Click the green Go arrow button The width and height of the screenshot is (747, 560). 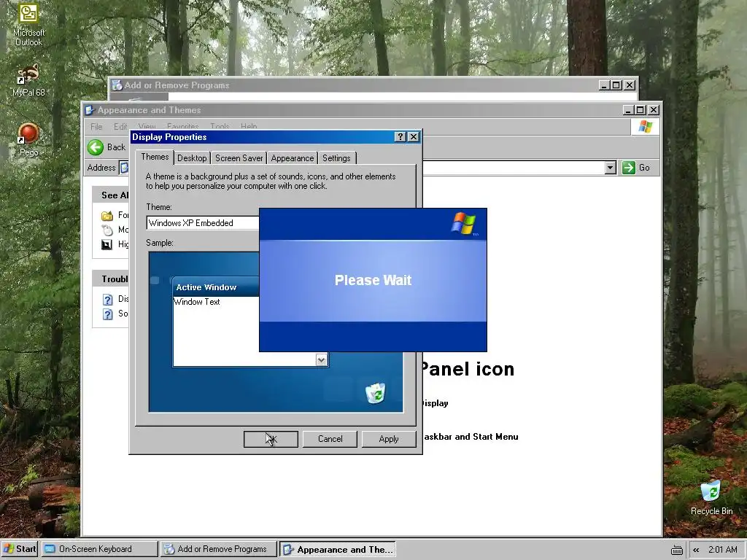click(628, 168)
